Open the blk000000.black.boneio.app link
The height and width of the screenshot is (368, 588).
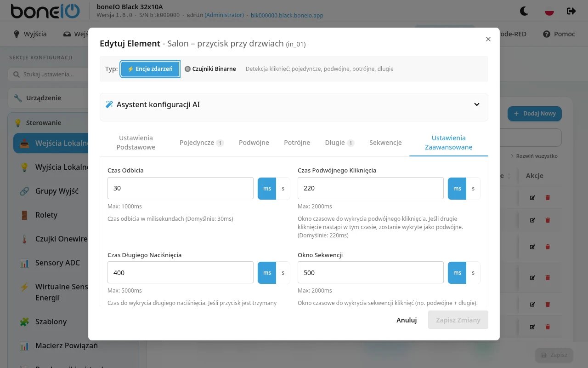287,15
